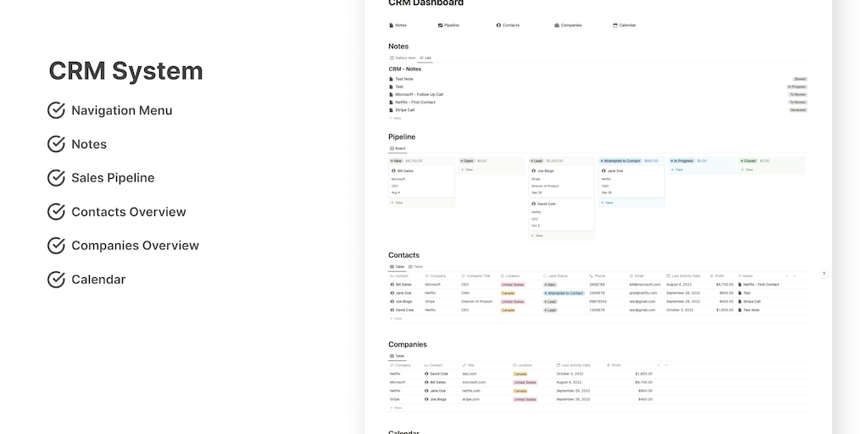Open the Notes link in navigation menu
The height and width of the screenshot is (434, 868).
tap(398, 25)
